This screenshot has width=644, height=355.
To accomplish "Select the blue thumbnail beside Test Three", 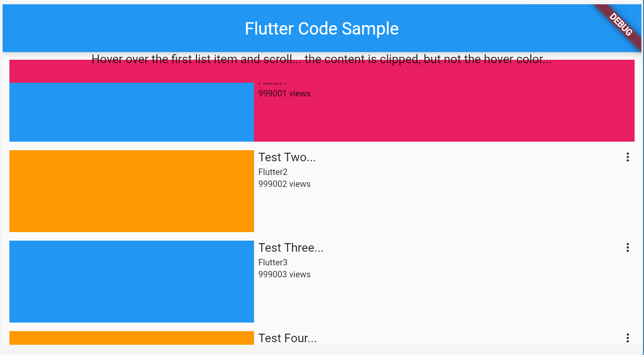I will 132,281.
